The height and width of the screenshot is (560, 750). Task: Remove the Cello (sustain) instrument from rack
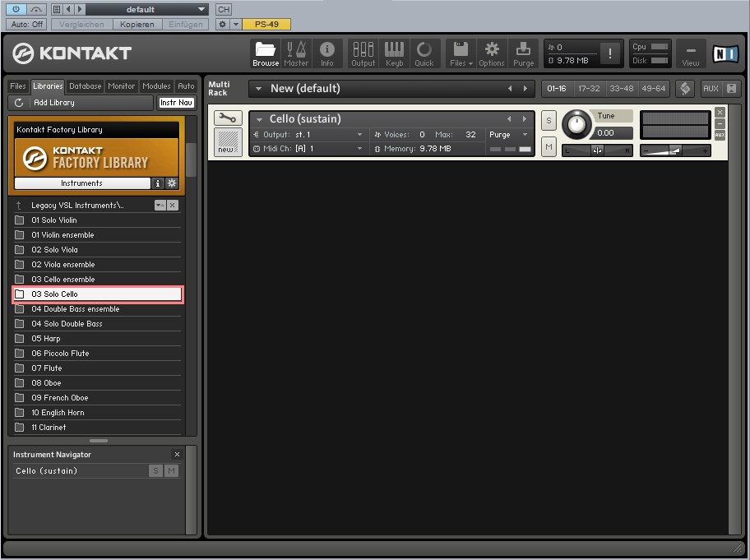720,112
